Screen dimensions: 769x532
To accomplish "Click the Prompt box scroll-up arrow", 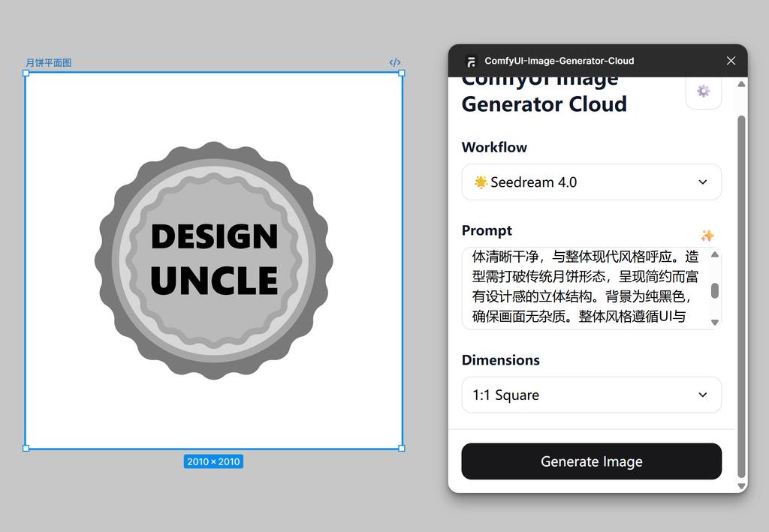I will click(714, 255).
